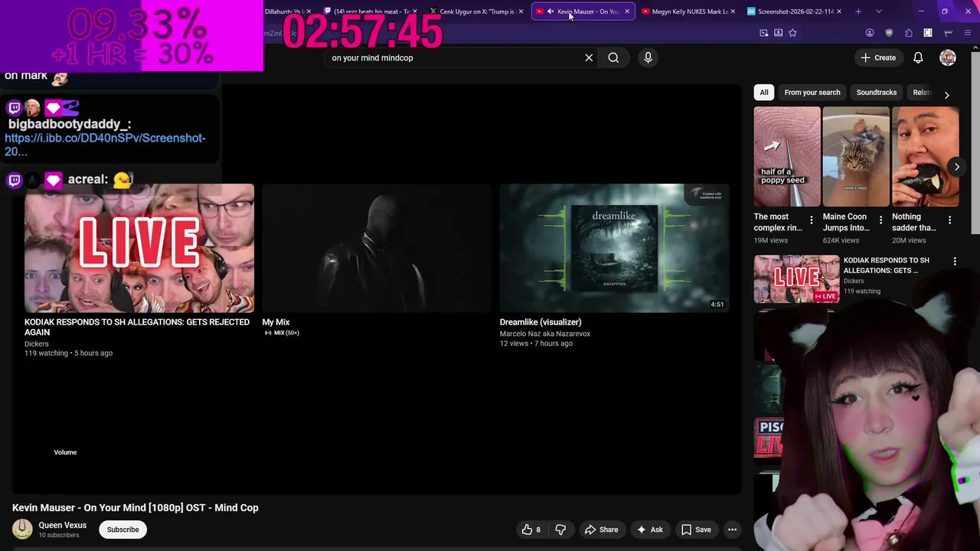Click the Dreamlike (visualizer) title
The image size is (980, 551).
[x=541, y=322]
